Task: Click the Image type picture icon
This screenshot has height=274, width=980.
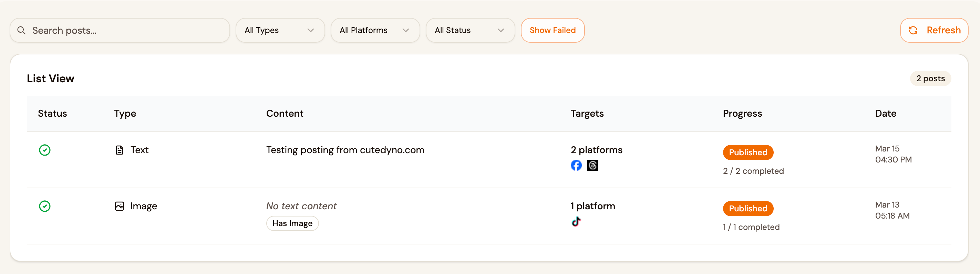Action: point(119,206)
